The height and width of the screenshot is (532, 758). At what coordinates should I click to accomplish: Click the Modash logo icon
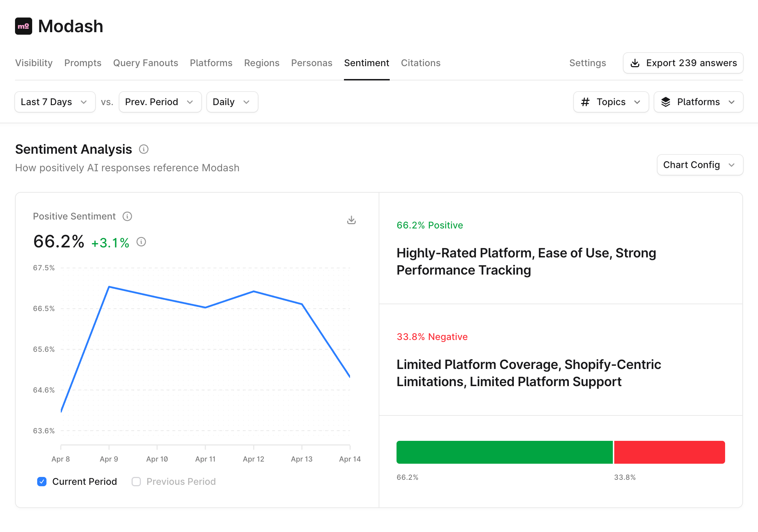(x=24, y=26)
